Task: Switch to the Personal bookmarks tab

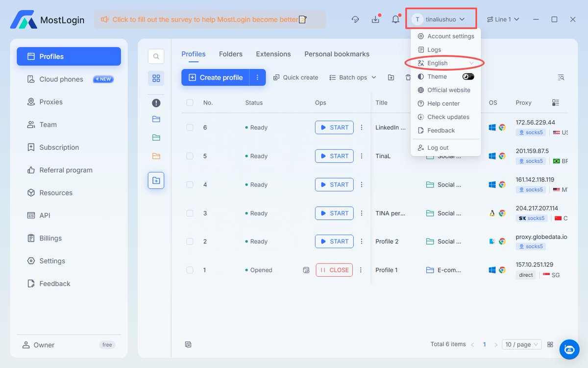Action: [x=337, y=54]
